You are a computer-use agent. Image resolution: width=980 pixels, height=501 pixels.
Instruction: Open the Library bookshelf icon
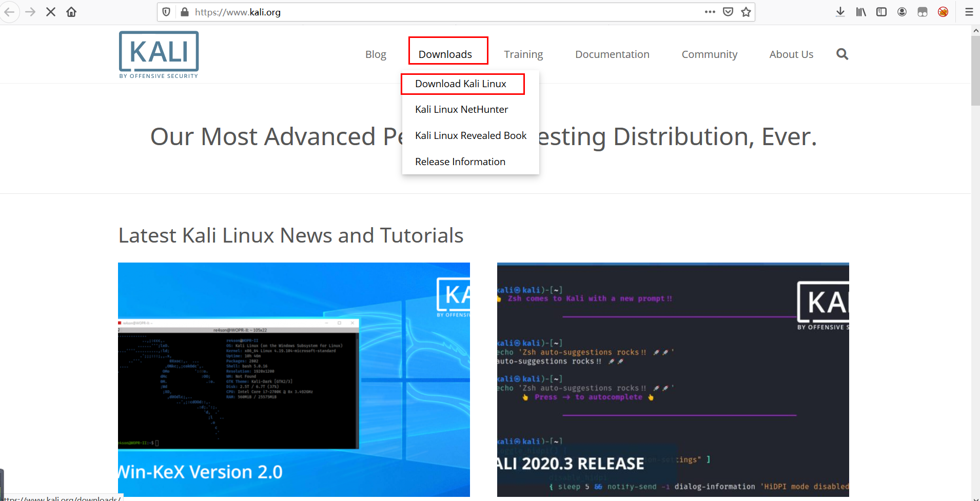(861, 12)
